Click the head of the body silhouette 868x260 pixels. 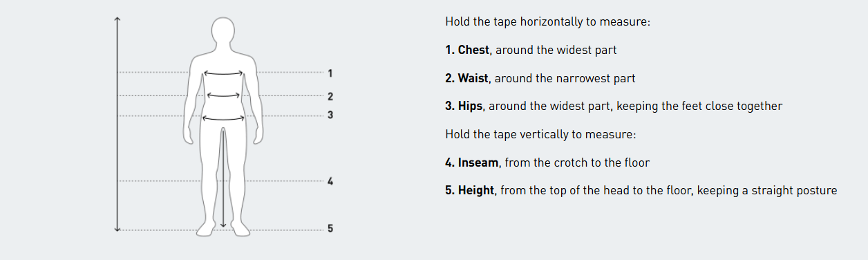pyautogui.click(x=223, y=32)
